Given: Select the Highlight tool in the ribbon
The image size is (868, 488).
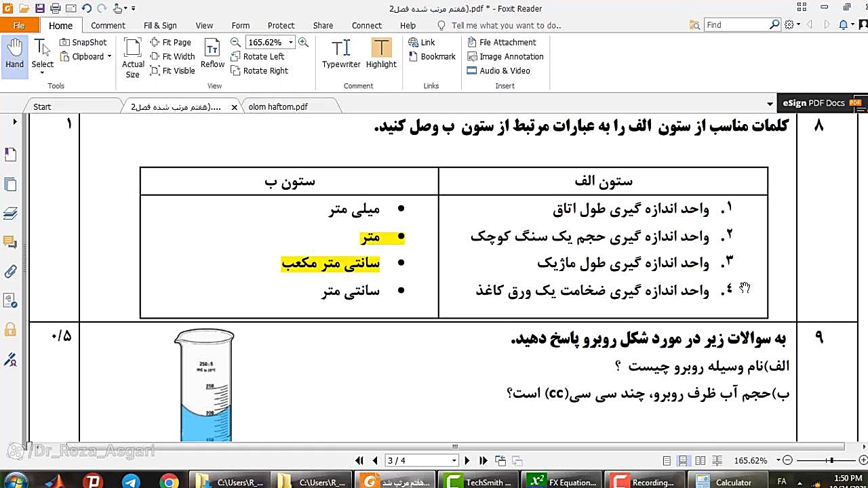Looking at the screenshot, I should (x=380, y=54).
